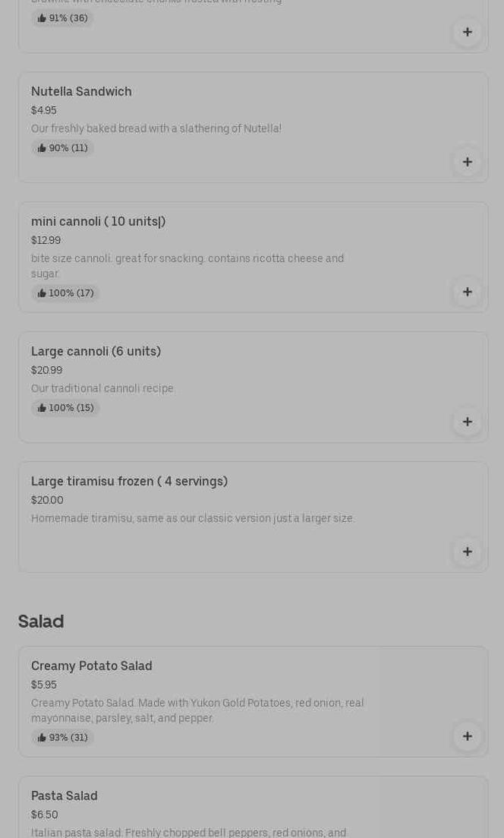Open the Pasta Salad item
The height and width of the screenshot is (838, 504).
[65, 796]
